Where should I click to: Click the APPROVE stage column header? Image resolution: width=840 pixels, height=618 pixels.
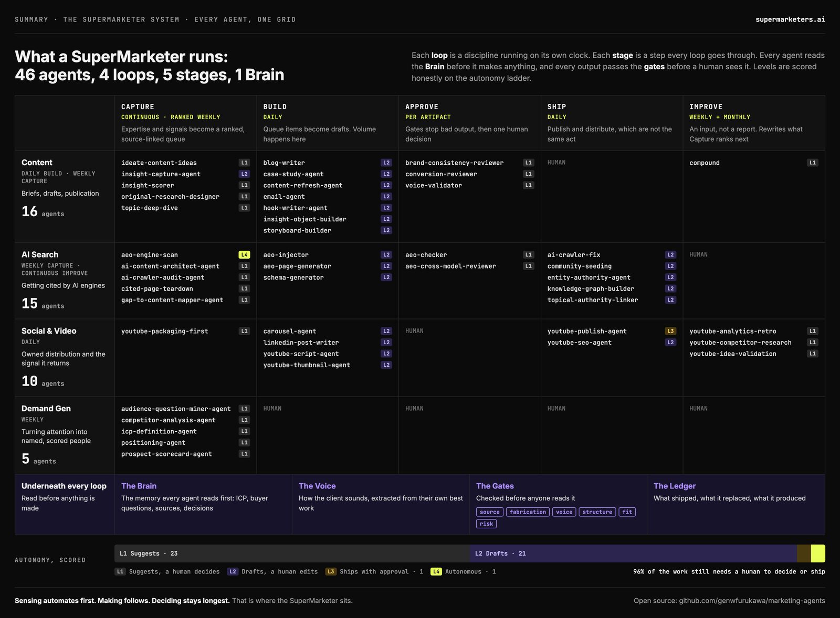click(x=422, y=106)
